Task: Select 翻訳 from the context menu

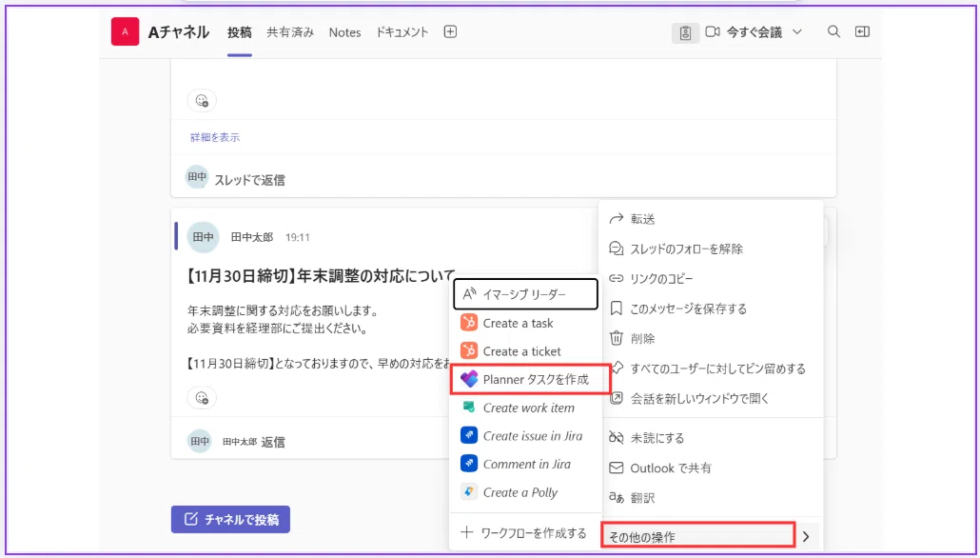Action: [711, 498]
